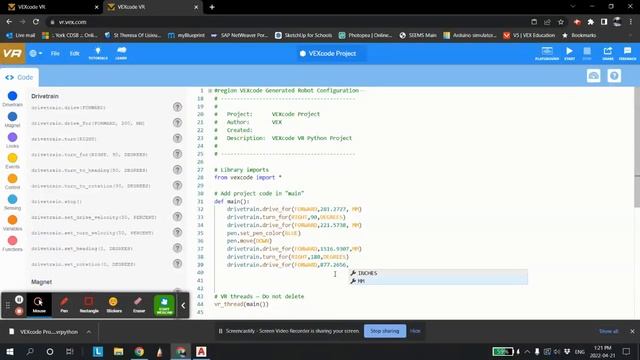Select the Functions category
The image size is (640, 360).
click(12, 244)
